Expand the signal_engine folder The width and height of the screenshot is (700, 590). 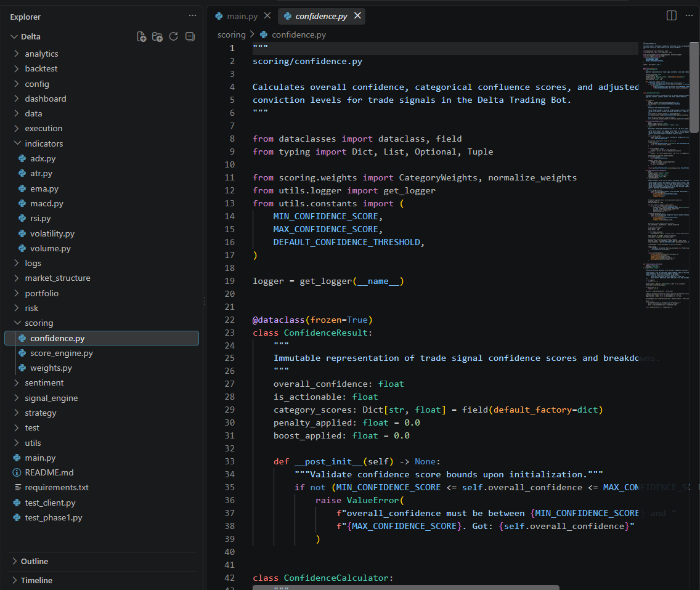point(51,398)
